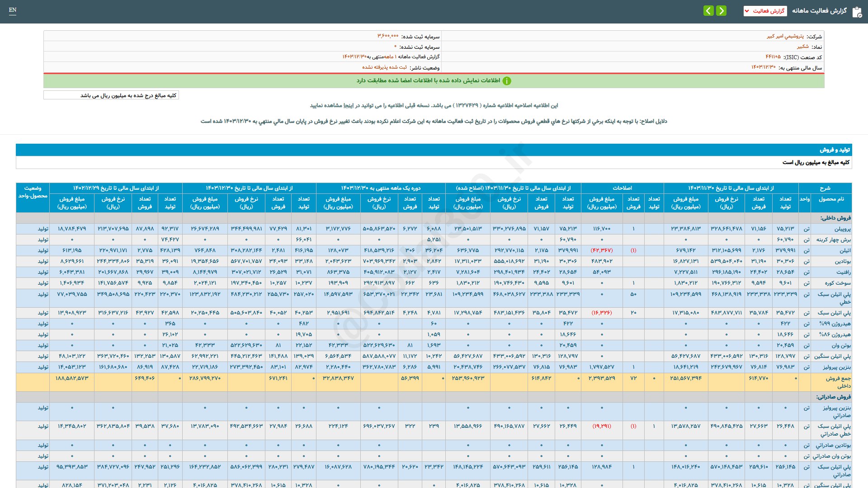Select the 'پروپیلن' product row name
This screenshot has height=488, width=868.
point(842,229)
